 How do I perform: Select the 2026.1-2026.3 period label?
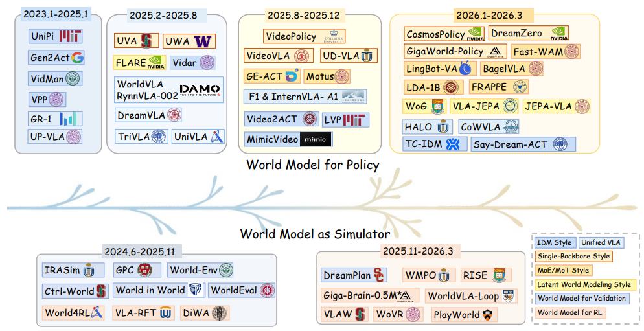pos(489,15)
